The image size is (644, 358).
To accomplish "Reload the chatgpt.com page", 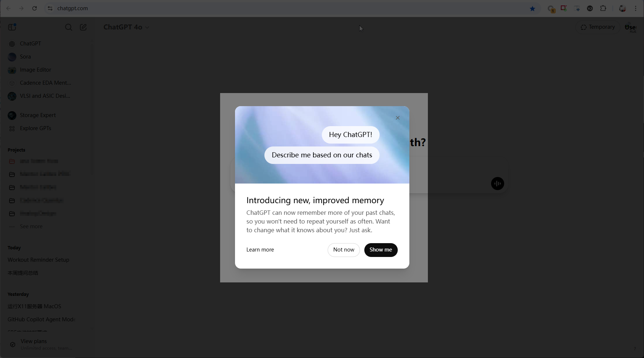I will (x=35, y=8).
